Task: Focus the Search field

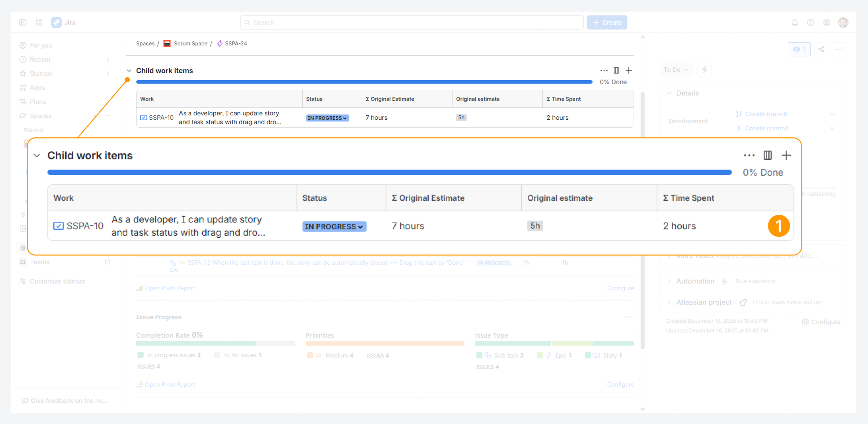Action: (412, 22)
